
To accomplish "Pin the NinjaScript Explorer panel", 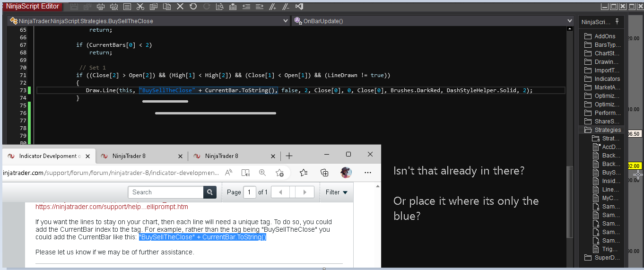I will [x=617, y=21].
